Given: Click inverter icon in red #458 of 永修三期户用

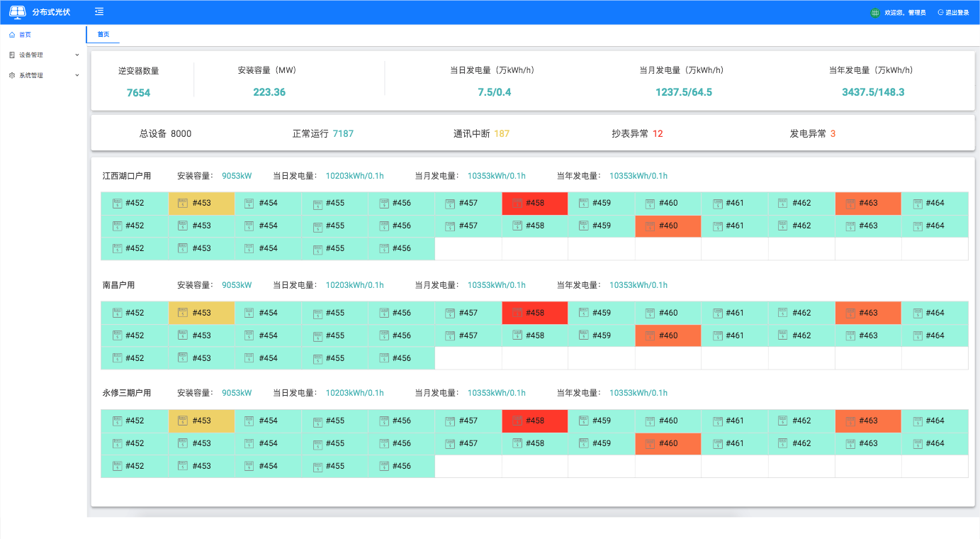Looking at the screenshot, I should coord(517,421).
